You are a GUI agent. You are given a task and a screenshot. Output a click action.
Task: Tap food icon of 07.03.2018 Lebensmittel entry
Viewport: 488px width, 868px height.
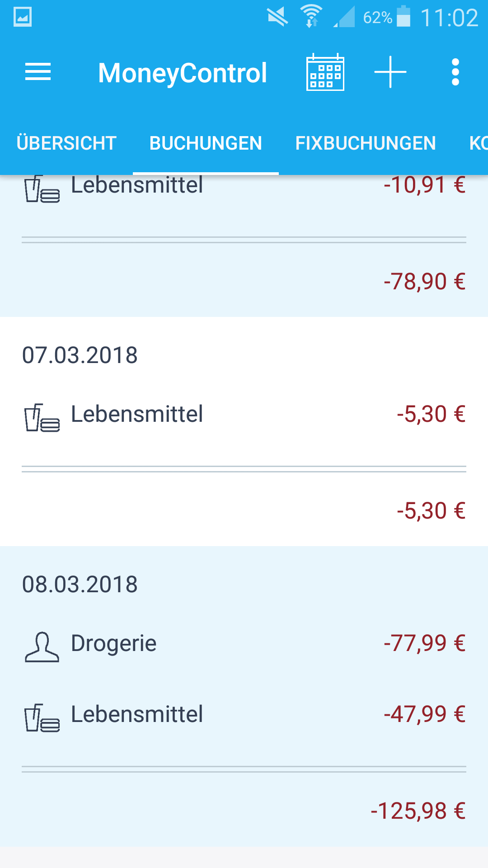tap(42, 417)
